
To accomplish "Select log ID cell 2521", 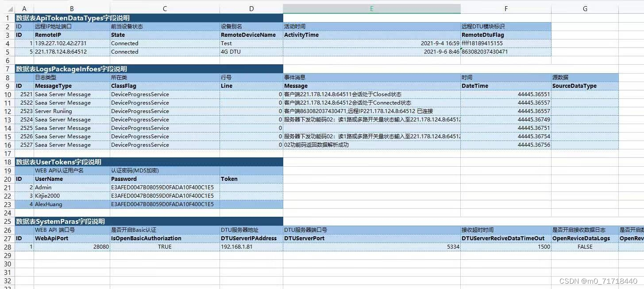I will point(24,94).
